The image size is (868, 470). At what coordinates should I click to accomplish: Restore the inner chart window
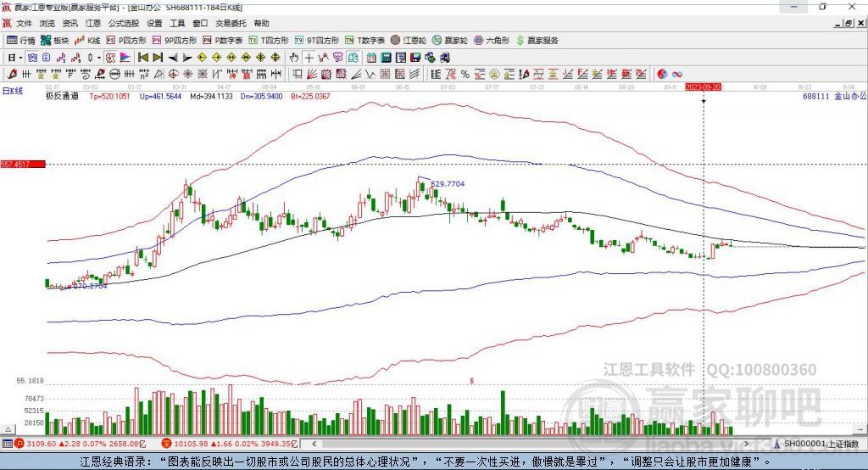point(849,23)
